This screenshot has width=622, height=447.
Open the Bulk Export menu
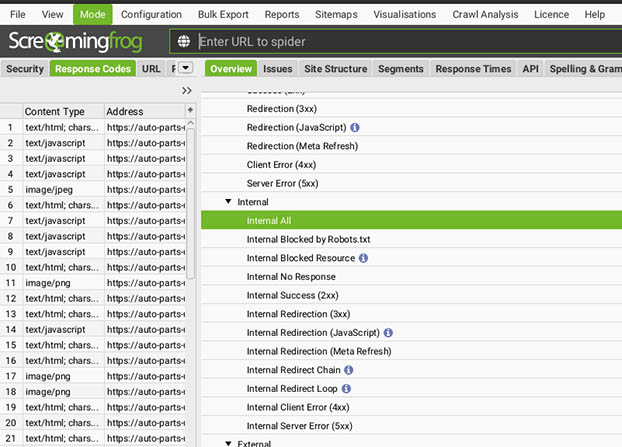click(222, 15)
